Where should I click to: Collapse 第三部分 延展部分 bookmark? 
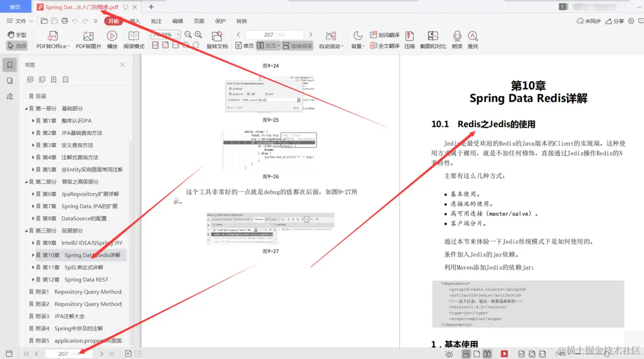26,230
